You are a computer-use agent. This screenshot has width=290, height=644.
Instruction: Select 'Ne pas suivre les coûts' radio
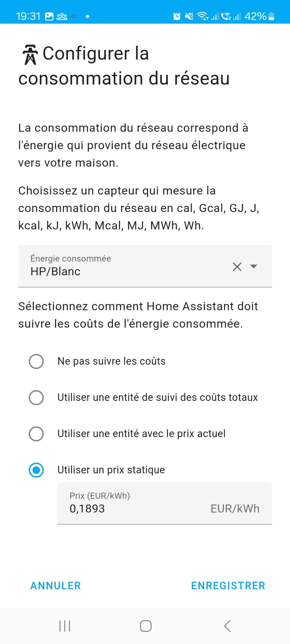click(36, 361)
